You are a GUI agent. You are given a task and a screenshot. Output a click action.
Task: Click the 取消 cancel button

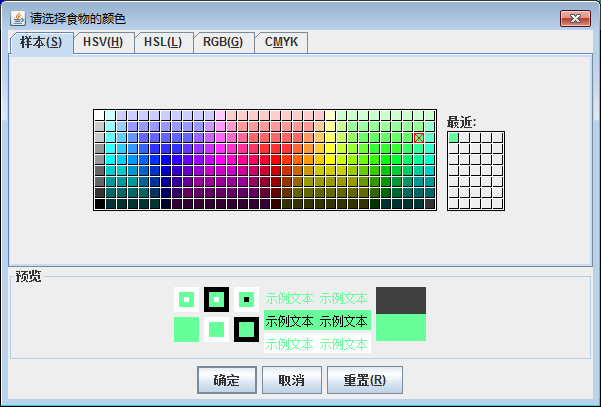[292, 380]
